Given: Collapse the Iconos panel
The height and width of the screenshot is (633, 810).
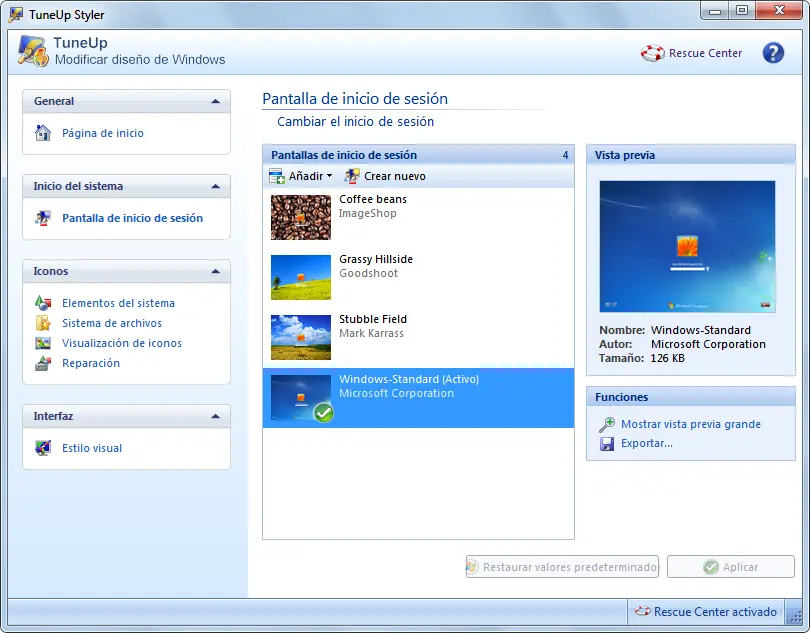Looking at the screenshot, I should pos(215,271).
